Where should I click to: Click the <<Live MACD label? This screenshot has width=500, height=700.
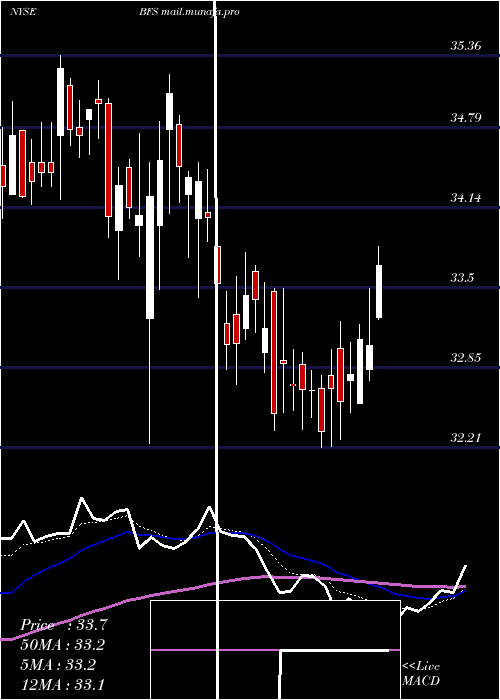pos(421,674)
